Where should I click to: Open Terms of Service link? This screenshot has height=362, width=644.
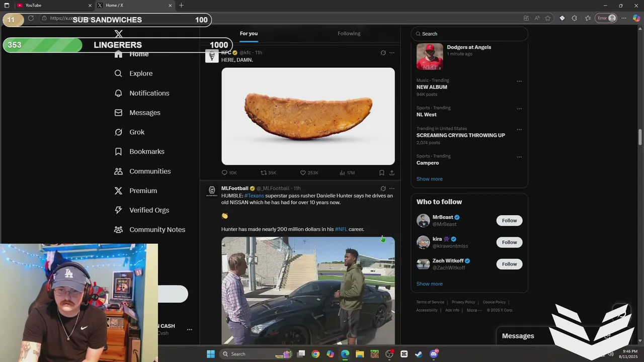(x=430, y=302)
